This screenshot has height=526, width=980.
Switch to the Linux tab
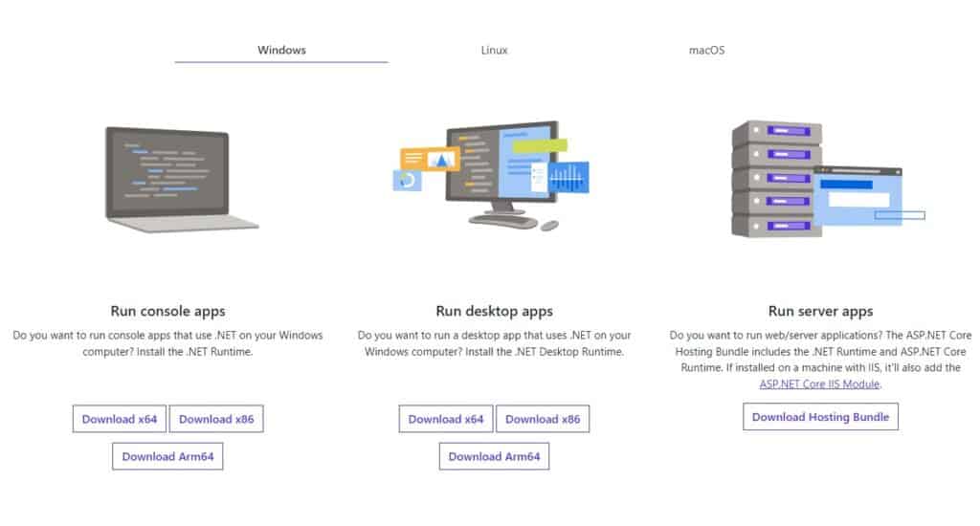[x=494, y=50]
